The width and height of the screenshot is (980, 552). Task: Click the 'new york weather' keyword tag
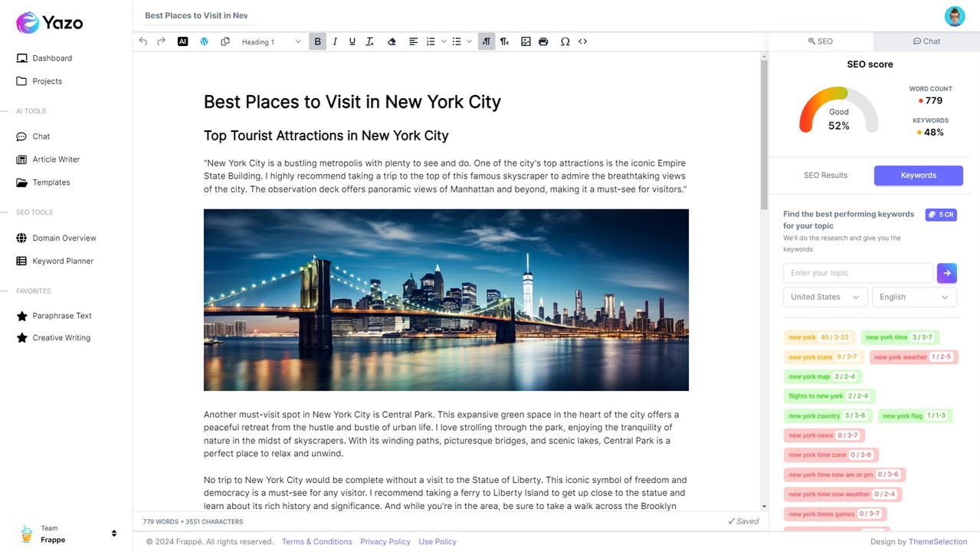click(913, 357)
